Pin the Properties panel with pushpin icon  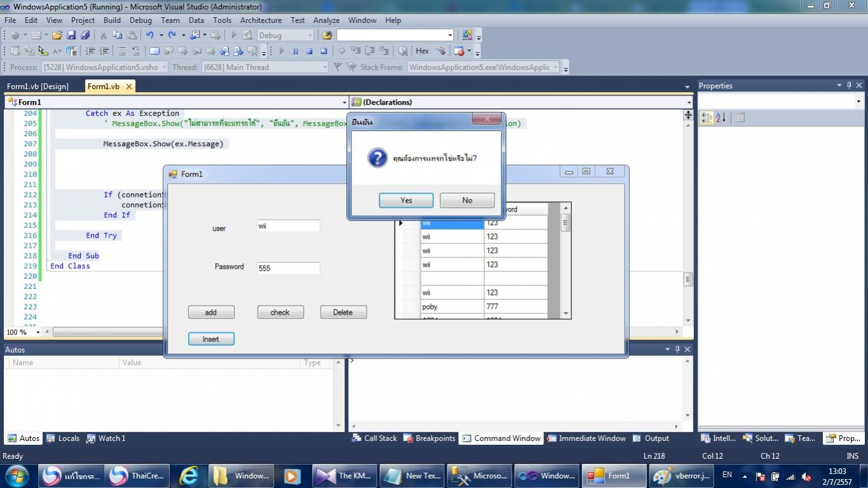point(849,86)
